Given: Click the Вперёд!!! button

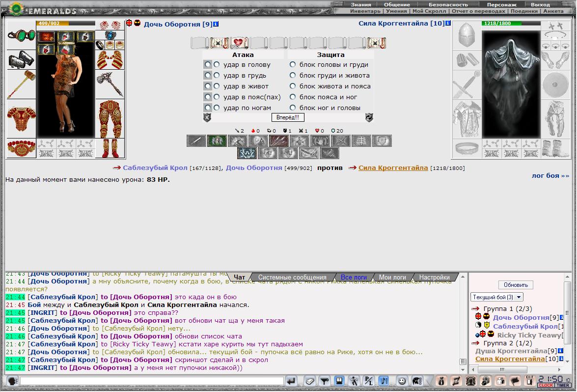Looking at the screenshot, I should (x=288, y=117).
